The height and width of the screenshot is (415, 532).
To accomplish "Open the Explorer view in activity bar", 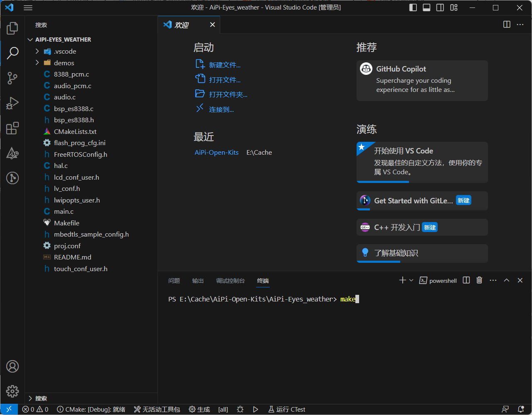I will pos(12,28).
